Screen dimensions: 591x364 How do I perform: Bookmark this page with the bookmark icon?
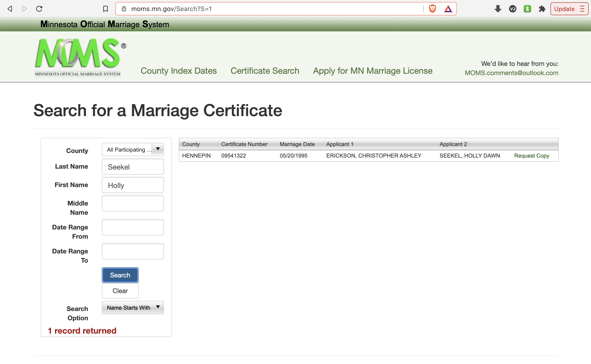pyautogui.click(x=105, y=9)
